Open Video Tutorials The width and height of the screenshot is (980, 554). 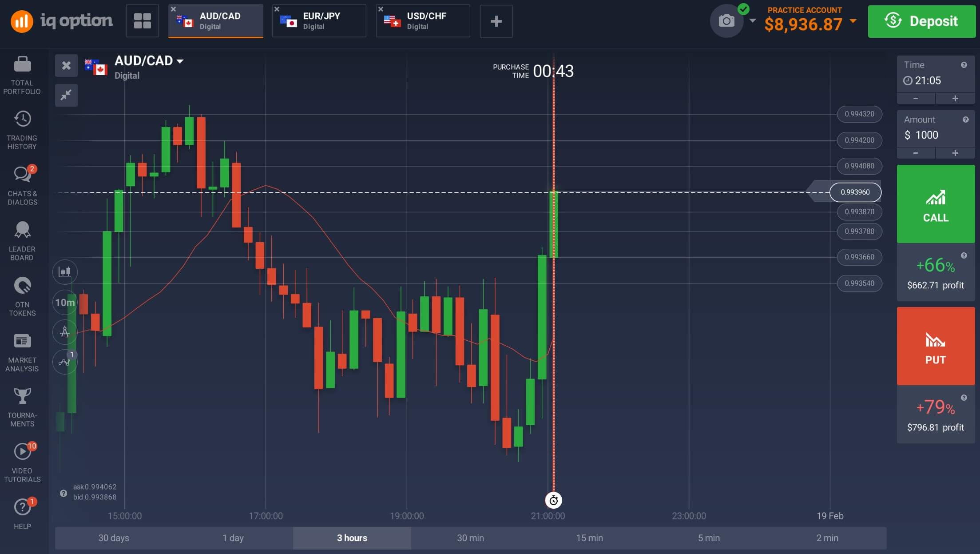[x=22, y=463]
